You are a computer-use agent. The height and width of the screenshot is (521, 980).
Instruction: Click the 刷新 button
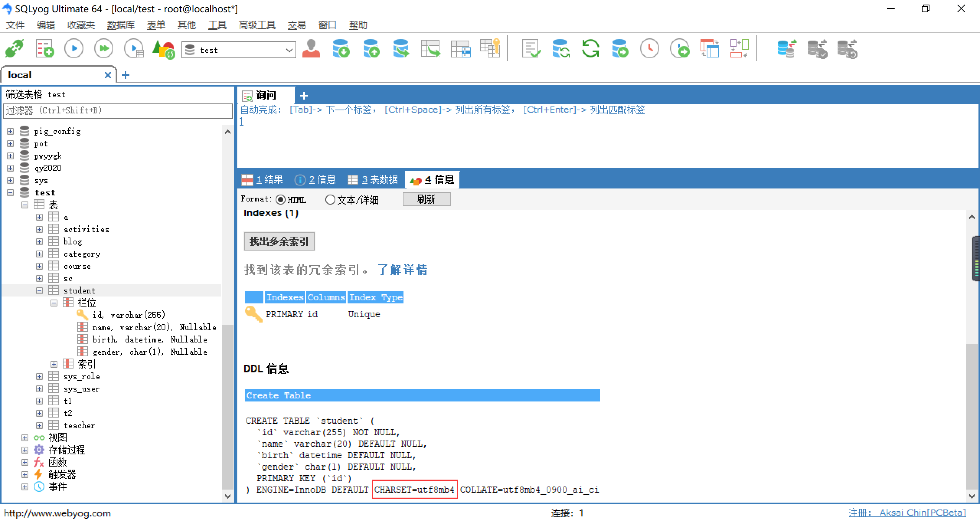pyautogui.click(x=426, y=199)
